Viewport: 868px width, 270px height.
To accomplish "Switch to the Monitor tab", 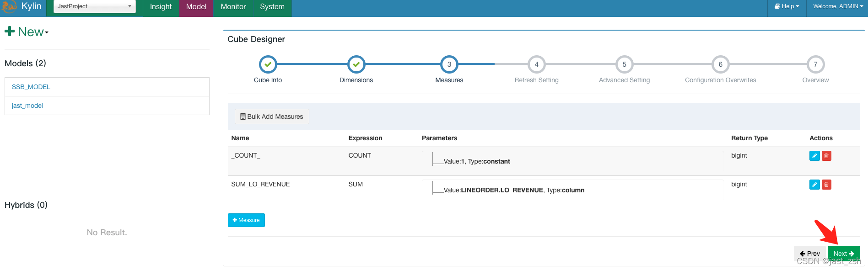I will 233,7.
